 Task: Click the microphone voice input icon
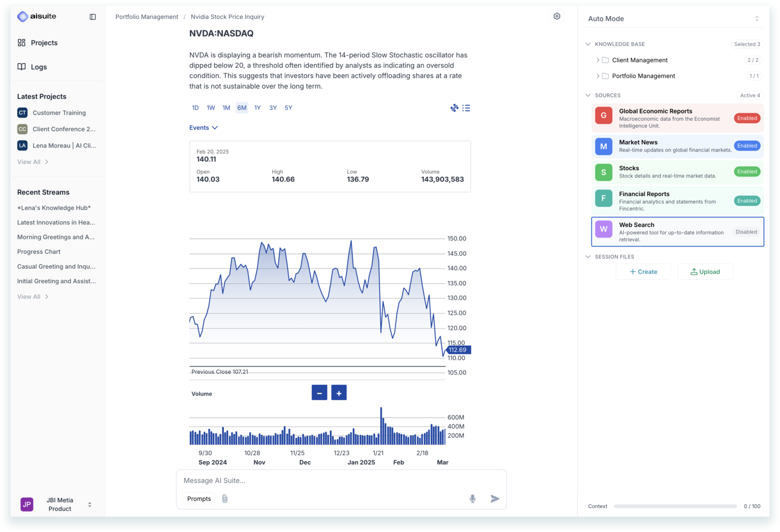472,498
